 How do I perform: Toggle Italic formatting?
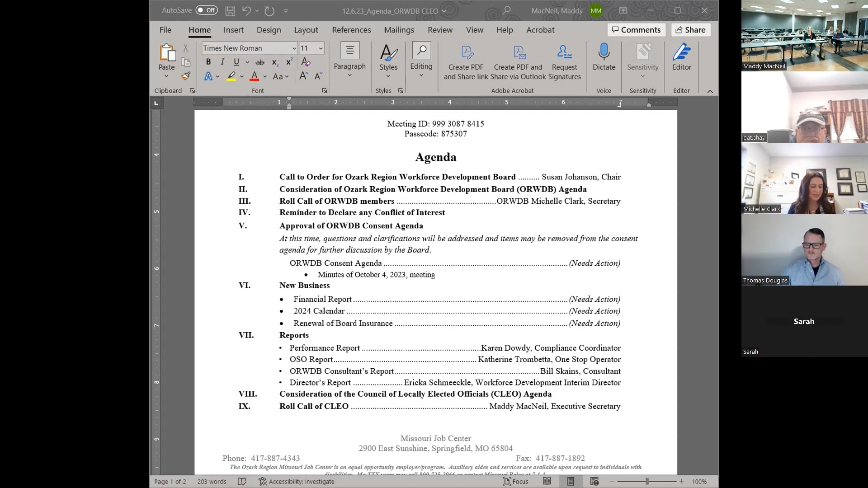tap(222, 62)
